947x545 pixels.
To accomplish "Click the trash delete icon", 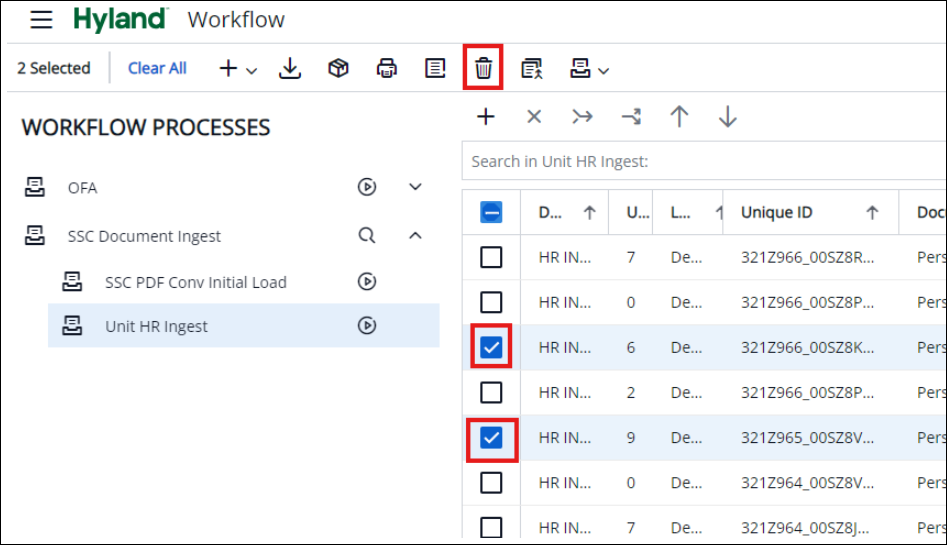I will point(483,68).
